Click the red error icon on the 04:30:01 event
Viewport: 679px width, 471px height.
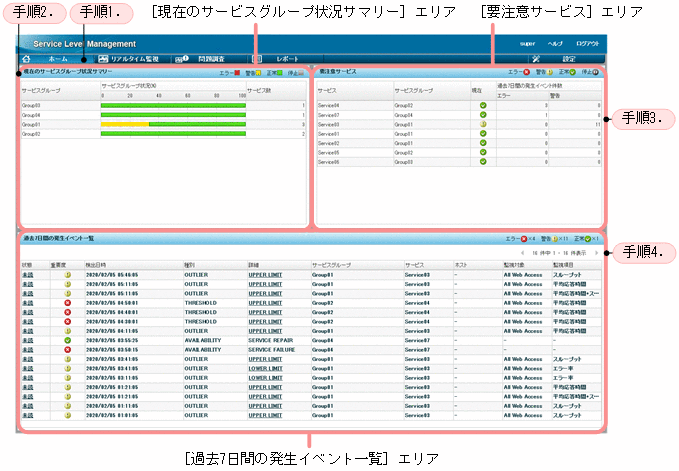tap(68, 322)
